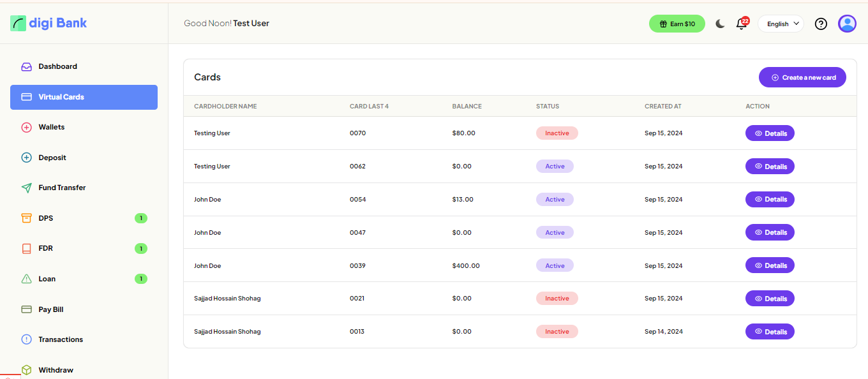Screen dimensions: 868x379
Task: Go to Transactions in sidebar
Action: click(x=61, y=339)
